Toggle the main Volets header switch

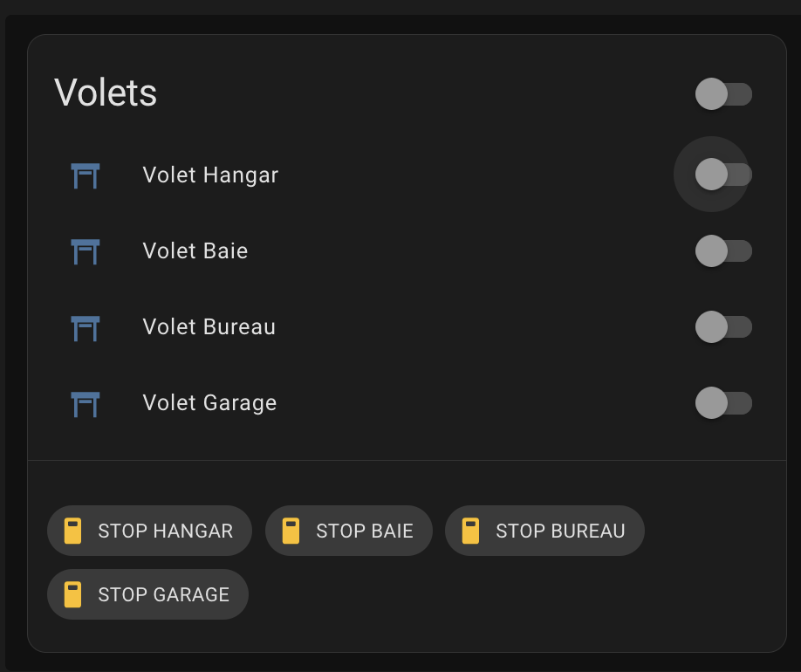[723, 94]
